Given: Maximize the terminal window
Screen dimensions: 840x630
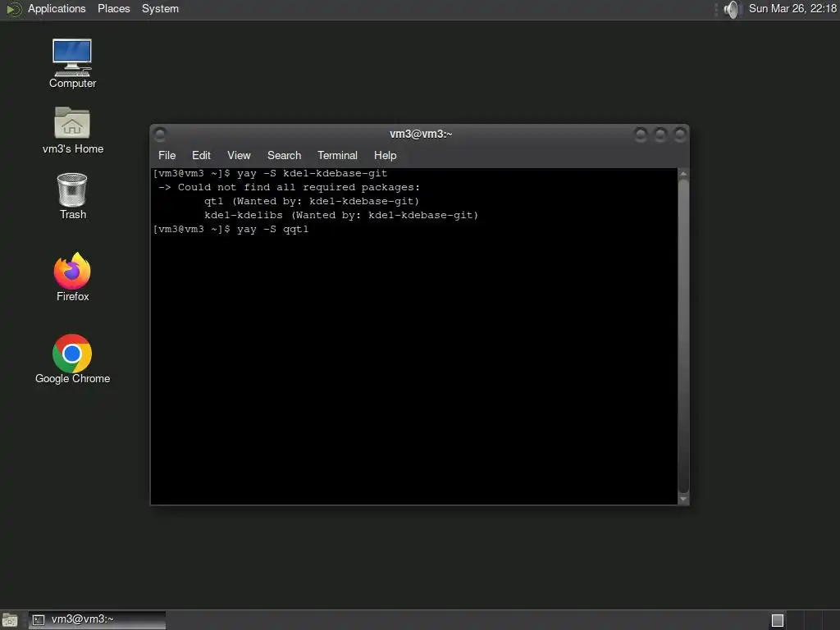Looking at the screenshot, I should tap(660, 134).
